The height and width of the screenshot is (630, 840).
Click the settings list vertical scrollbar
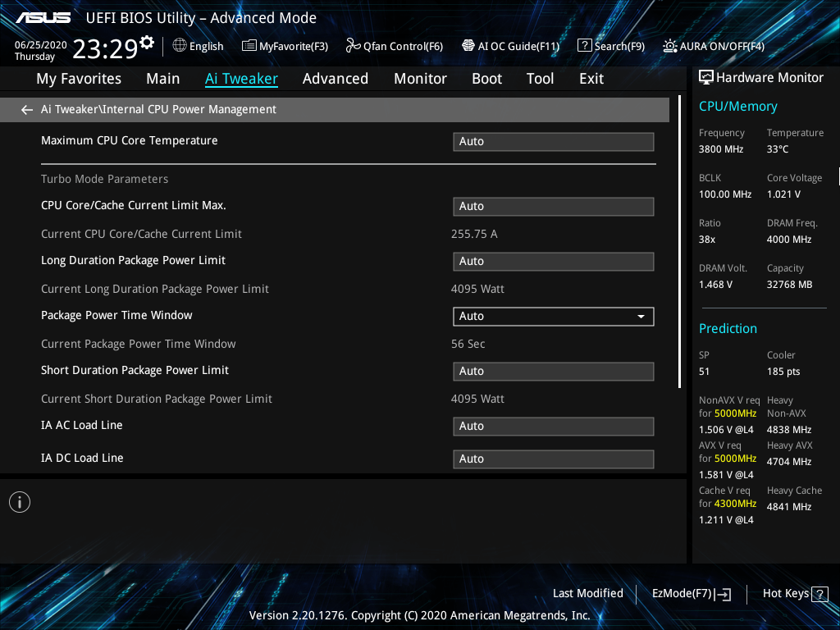coord(679,242)
